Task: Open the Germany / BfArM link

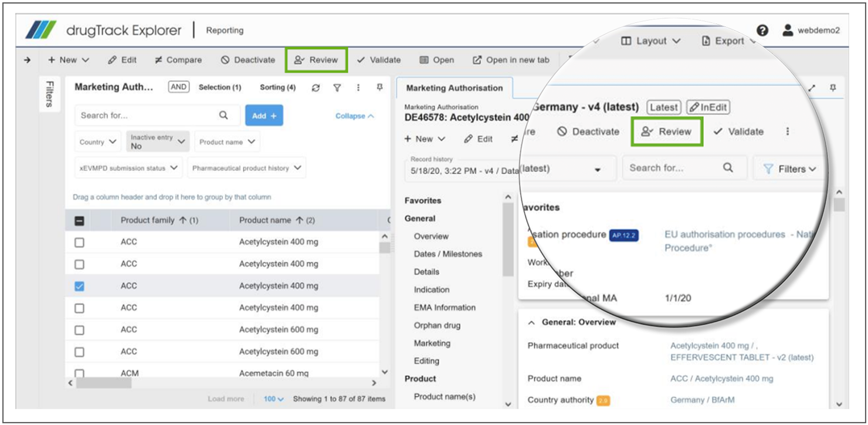Action: [x=702, y=400]
